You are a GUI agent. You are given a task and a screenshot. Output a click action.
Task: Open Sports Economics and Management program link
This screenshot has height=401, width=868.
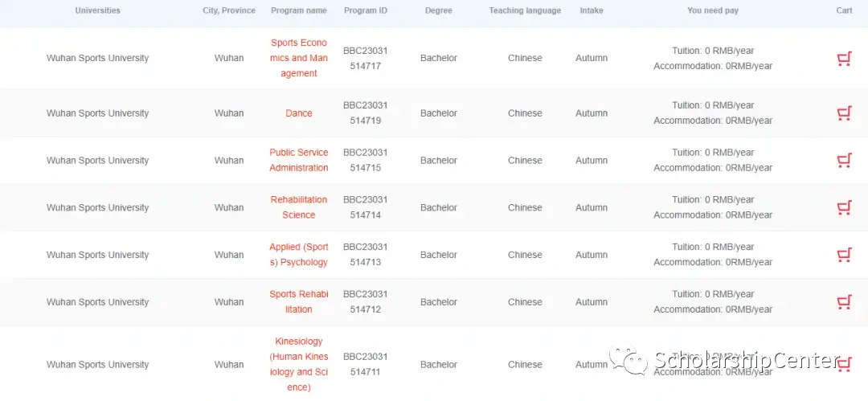tap(299, 58)
